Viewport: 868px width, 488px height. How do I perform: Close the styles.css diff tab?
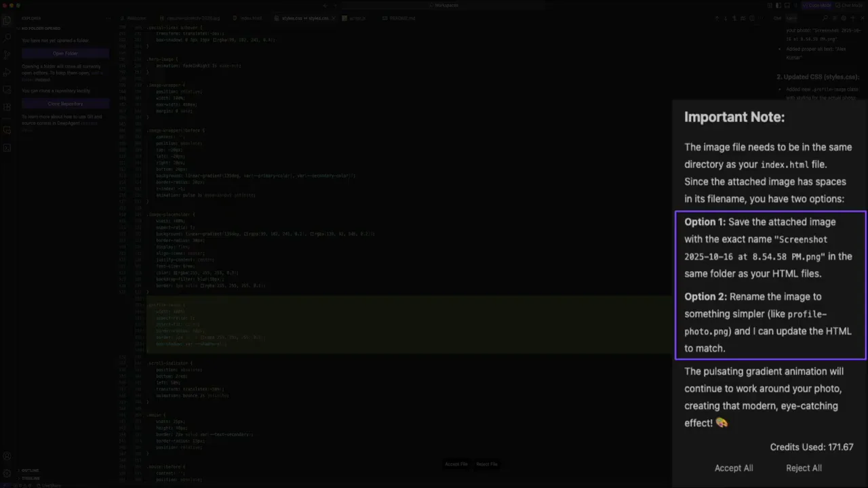(333, 18)
